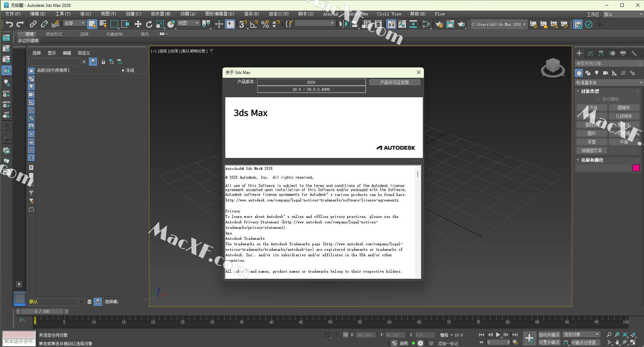This screenshot has height=347, width=644.
Task: Open the Civil View menu
Action: (x=389, y=14)
